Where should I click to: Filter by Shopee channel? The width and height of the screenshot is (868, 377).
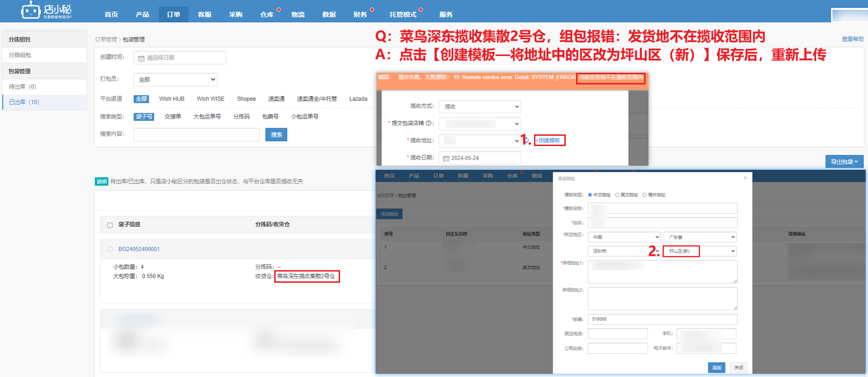246,99
